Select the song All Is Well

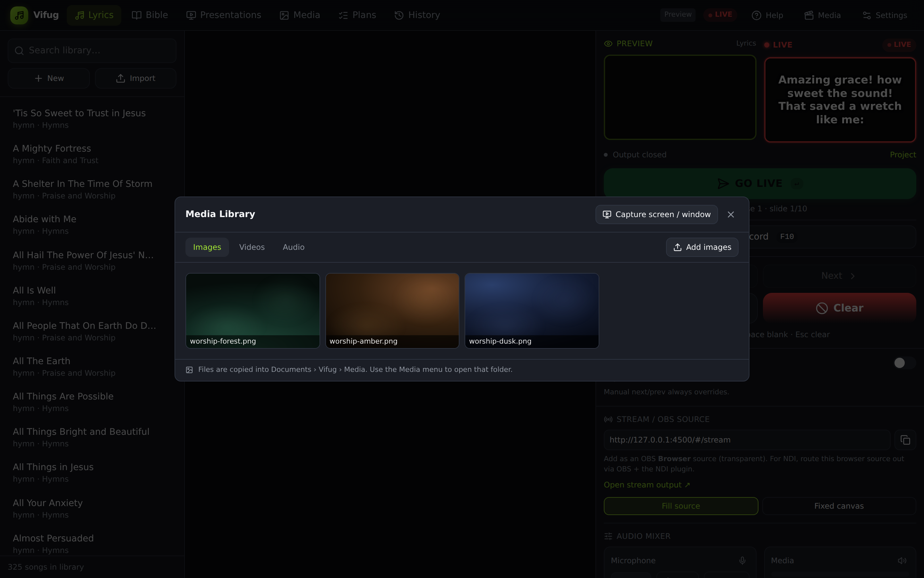tap(92, 296)
